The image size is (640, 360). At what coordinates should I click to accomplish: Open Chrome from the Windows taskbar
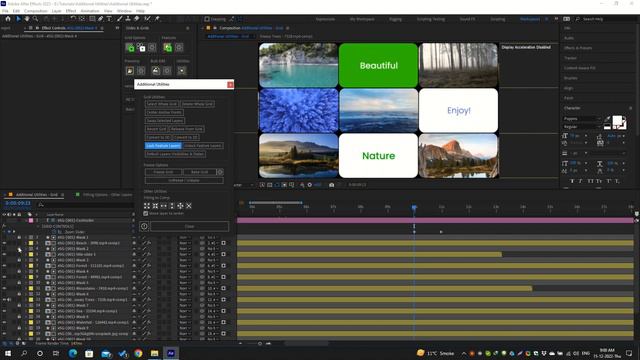(x=138, y=353)
